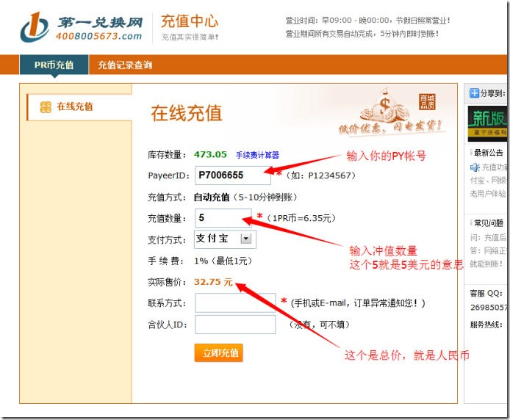The image size is (510, 420).
Task: Click the 合伙人ID input box
Action: click(234, 325)
